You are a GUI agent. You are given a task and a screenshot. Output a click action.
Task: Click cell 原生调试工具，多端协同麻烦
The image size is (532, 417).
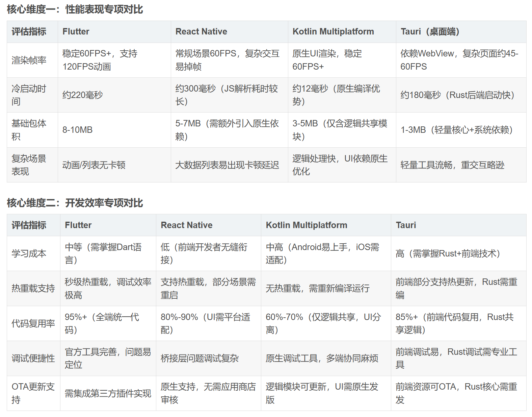(x=326, y=358)
